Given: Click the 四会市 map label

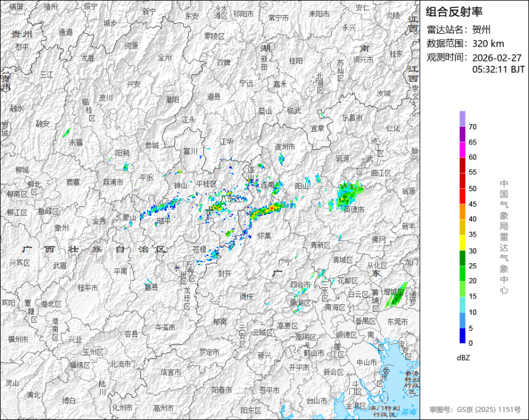Looking at the screenshot, I should (x=301, y=285).
